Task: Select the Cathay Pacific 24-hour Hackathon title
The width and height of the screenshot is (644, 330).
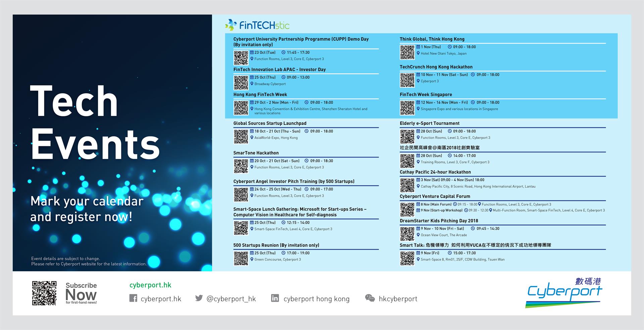Action: [435, 172]
